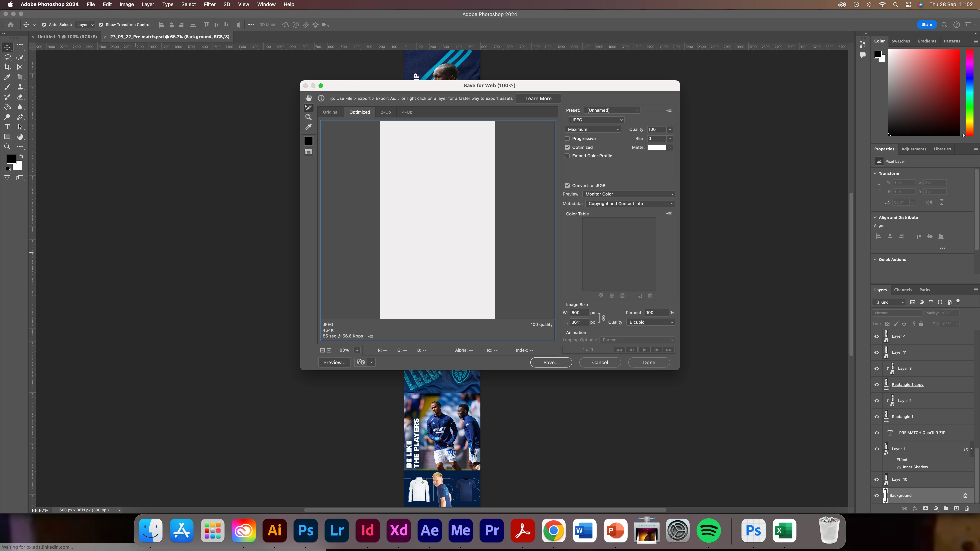Enable the Progressive checkbox

pyautogui.click(x=567, y=139)
